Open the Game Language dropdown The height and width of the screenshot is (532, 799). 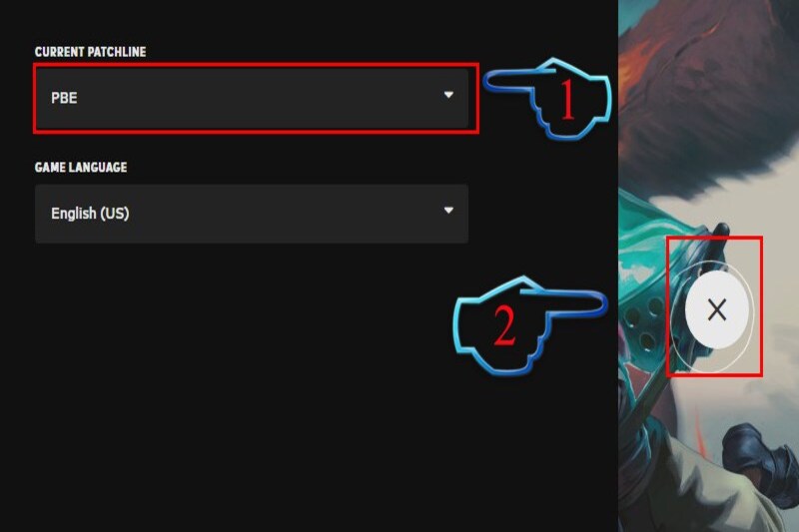point(252,214)
